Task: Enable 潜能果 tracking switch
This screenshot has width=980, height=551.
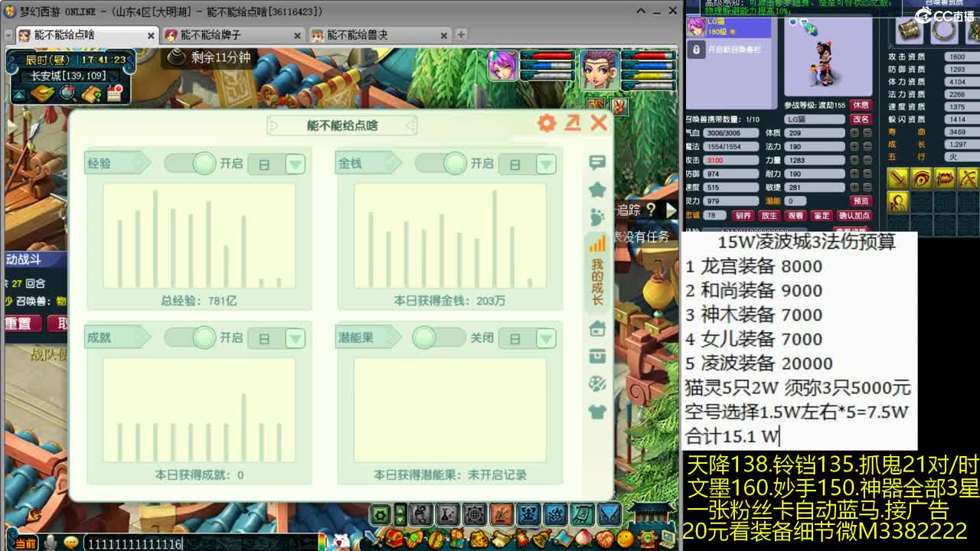Action: pos(439,337)
